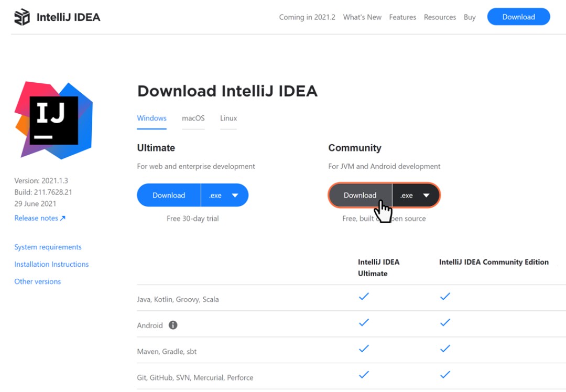Screen dimensions: 566x392
Task: Click the JetBrains IntelliJ IDEA header logo icon
Action: 22,17
